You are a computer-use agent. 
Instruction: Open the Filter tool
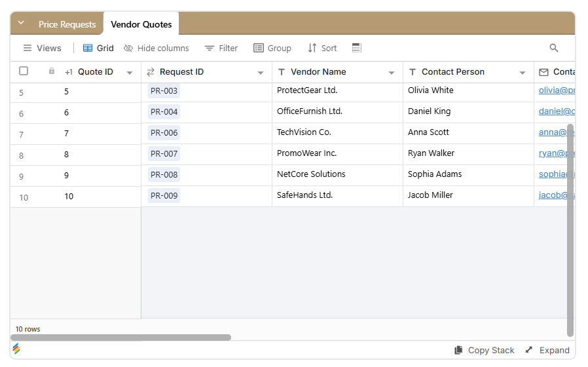coord(221,48)
